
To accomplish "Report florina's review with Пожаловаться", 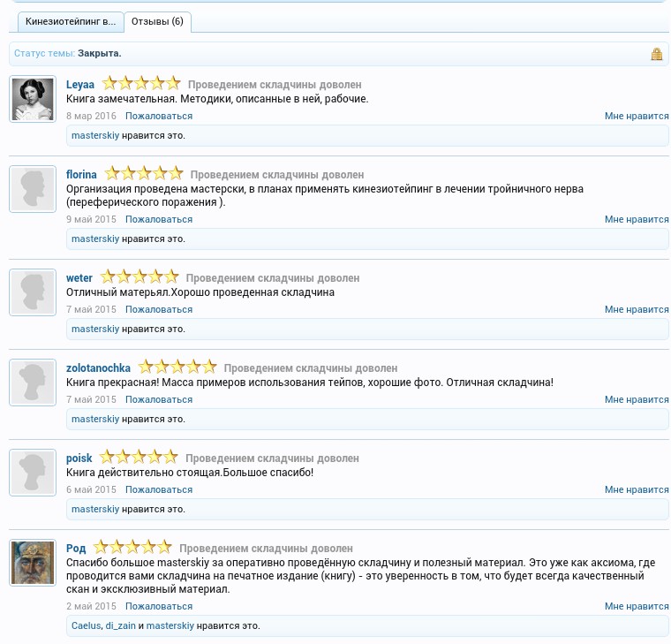I will tap(159, 219).
